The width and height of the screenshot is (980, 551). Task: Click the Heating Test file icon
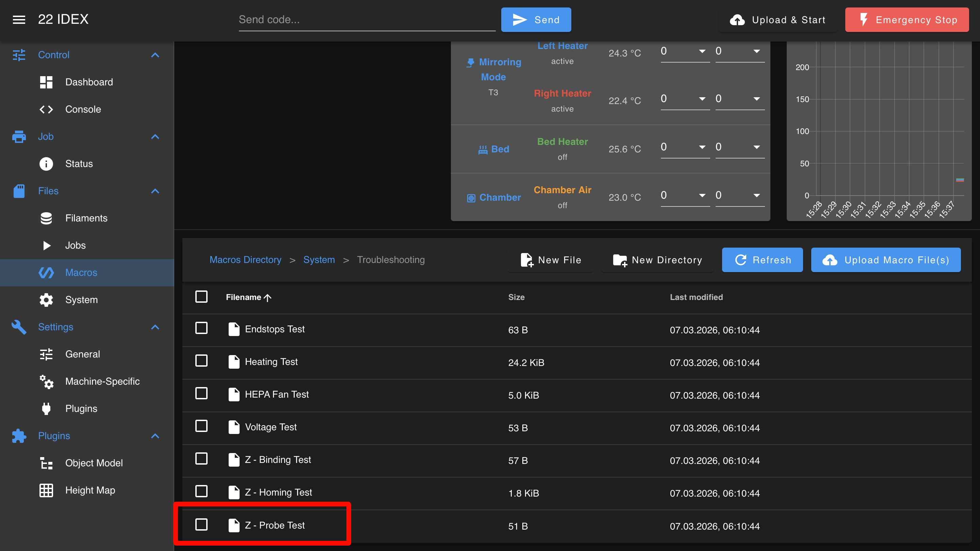234,362
